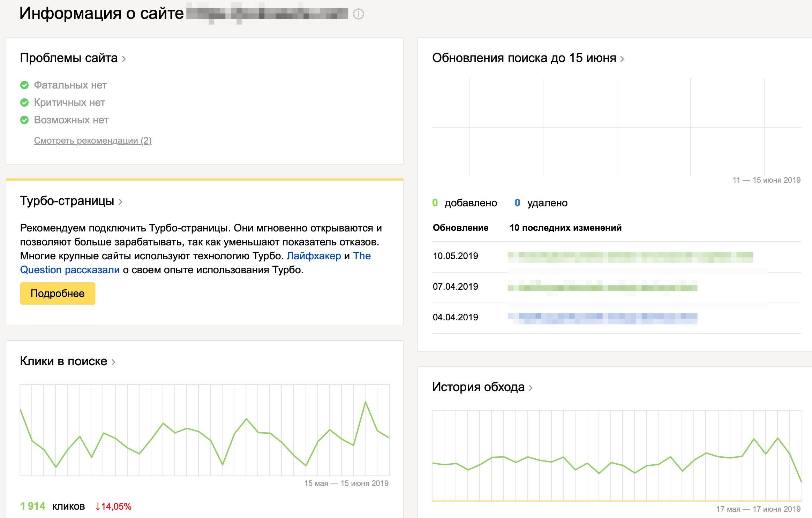Click the info icon beside site title
812x518 pixels.
[x=358, y=14]
